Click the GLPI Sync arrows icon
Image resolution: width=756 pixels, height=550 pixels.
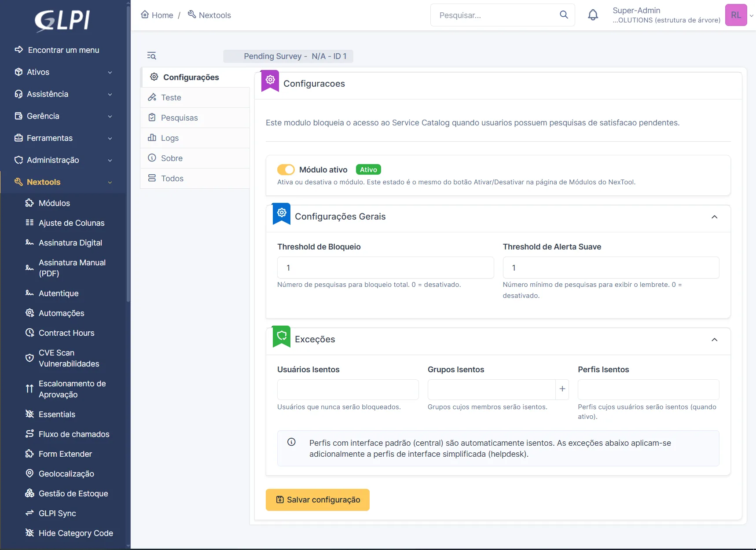click(29, 513)
